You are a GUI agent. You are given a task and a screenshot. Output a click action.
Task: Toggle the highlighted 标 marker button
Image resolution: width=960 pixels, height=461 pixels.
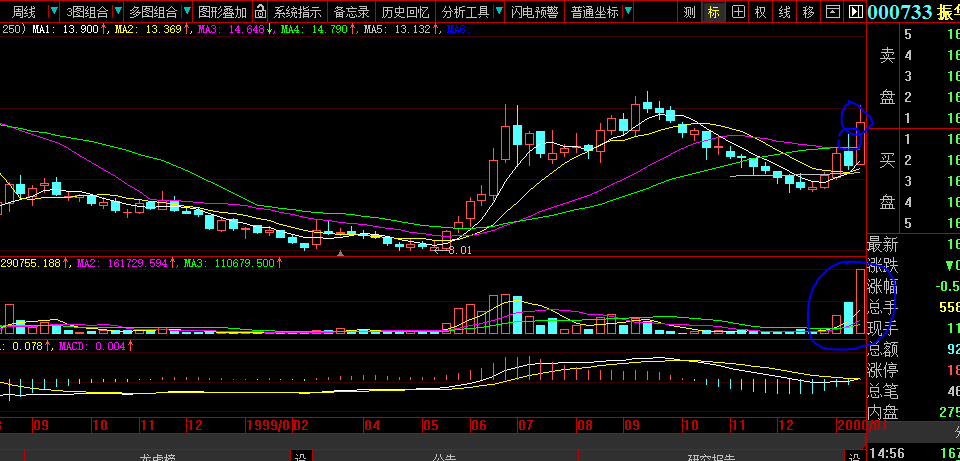[714, 12]
